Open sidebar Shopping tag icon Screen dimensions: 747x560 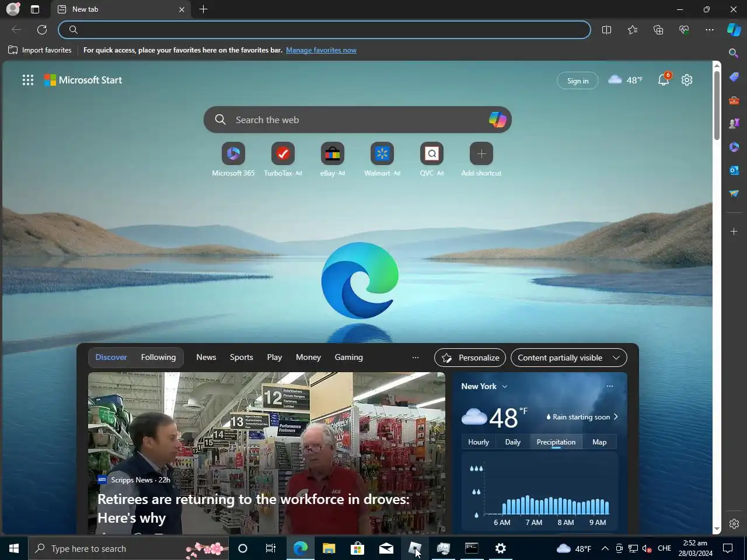[x=734, y=76]
